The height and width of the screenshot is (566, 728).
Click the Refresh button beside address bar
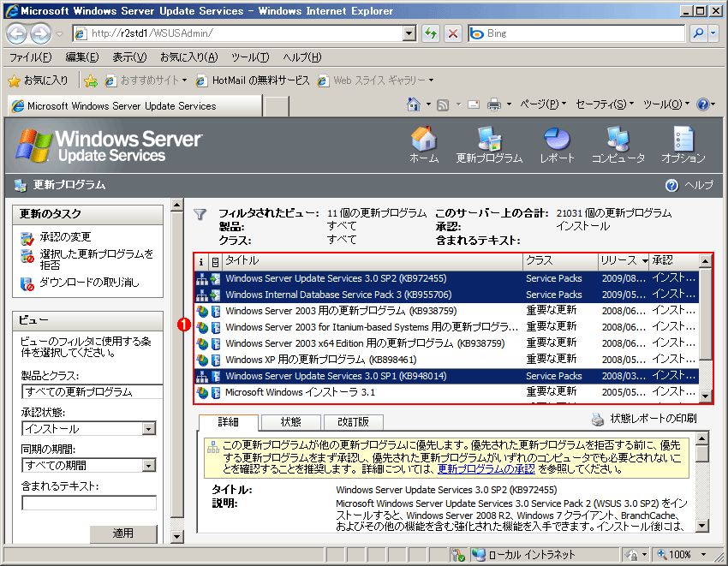pos(431,33)
